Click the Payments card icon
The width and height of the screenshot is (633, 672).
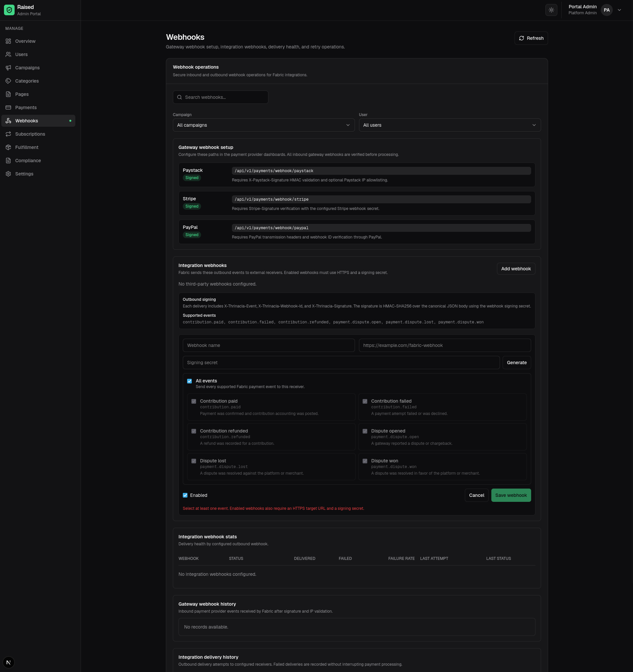pyautogui.click(x=8, y=107)
